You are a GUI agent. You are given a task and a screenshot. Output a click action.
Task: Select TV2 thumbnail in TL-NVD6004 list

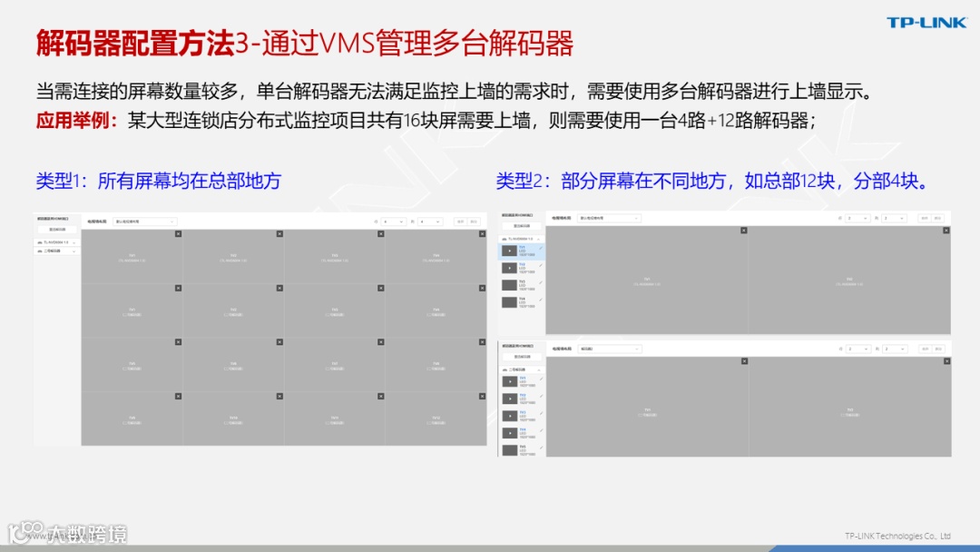509,268
